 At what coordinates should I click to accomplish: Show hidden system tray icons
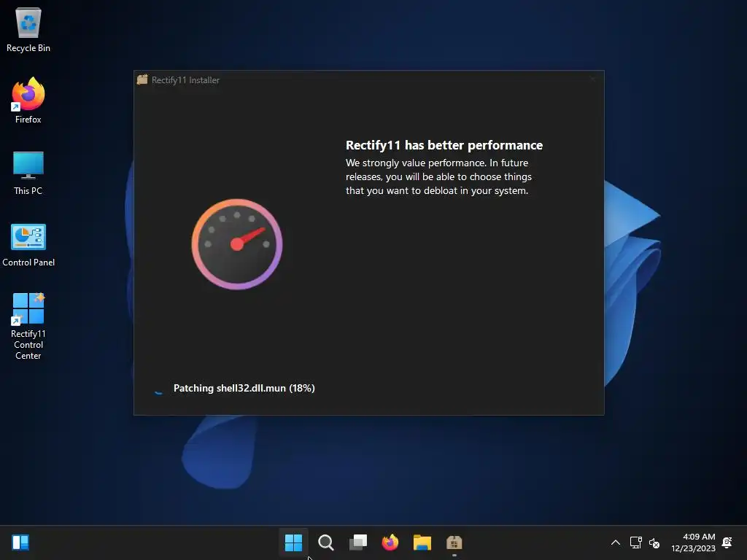pos(616,542)
